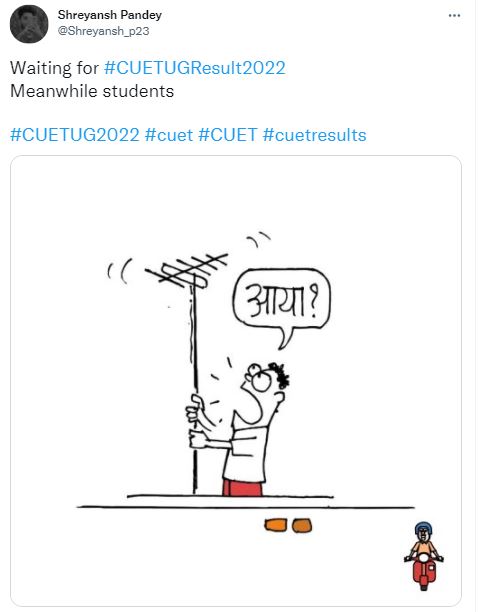Screen dimensions: 479x612
Task: Click the cartoon man's red shorts
Action: point(242,488)
